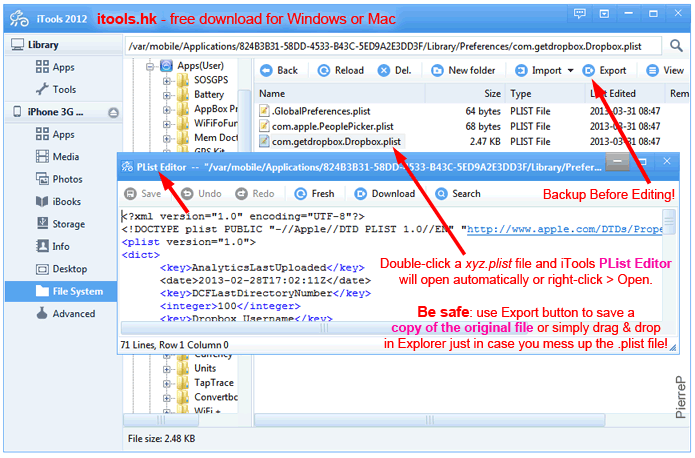Expand the WiFiFoFum folder node
This screenshot has width=695, height=458.
tap(167, 124)
